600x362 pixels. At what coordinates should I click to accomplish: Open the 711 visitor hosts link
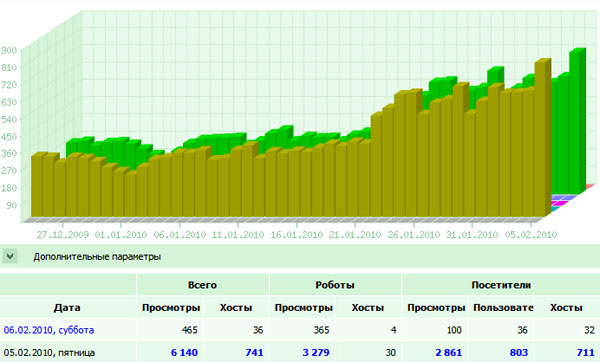[x=585, y=352]
